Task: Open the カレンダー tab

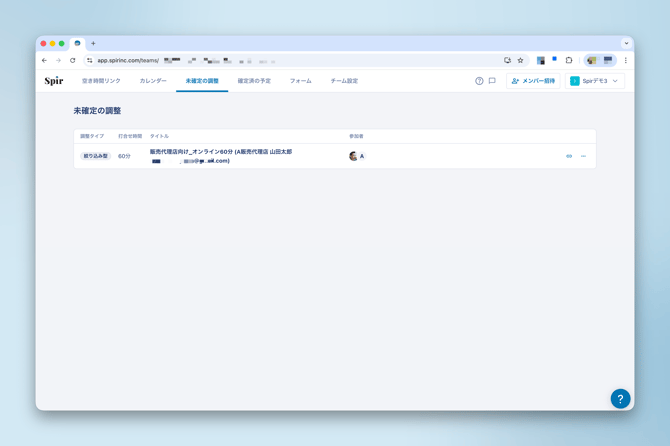Action: [x=153, y=81]
